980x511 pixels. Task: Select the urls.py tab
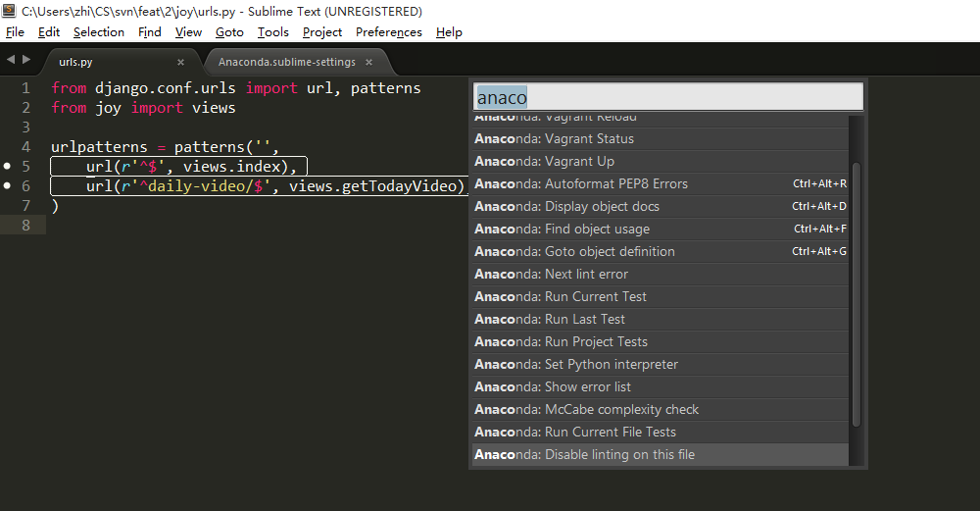(75, 62)
